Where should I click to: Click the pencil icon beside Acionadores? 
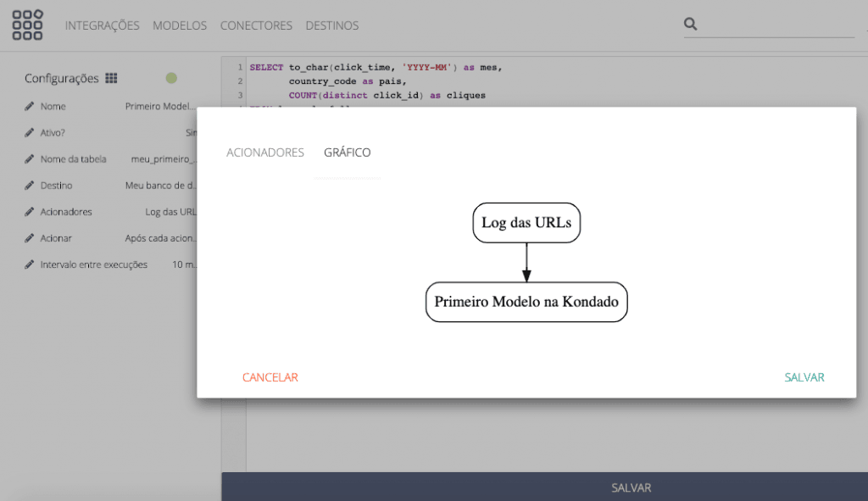tap(30, 212)
